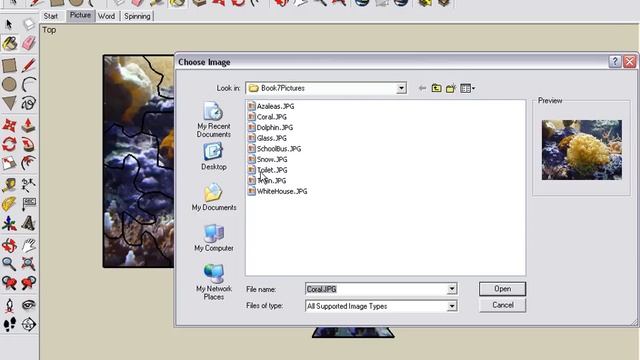Select Azaleas.JPG in file list
This screenshot has height=360, width=640.
point(271,106)
